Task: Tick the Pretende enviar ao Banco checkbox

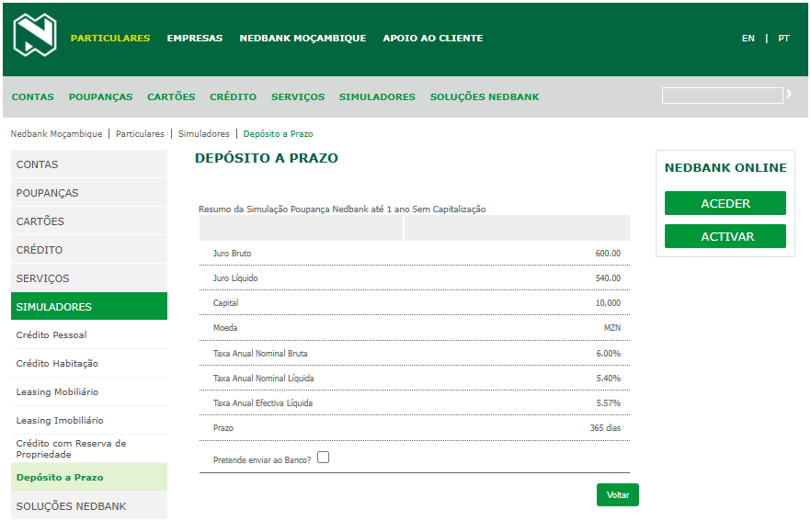Action: [x=324, y=457]
